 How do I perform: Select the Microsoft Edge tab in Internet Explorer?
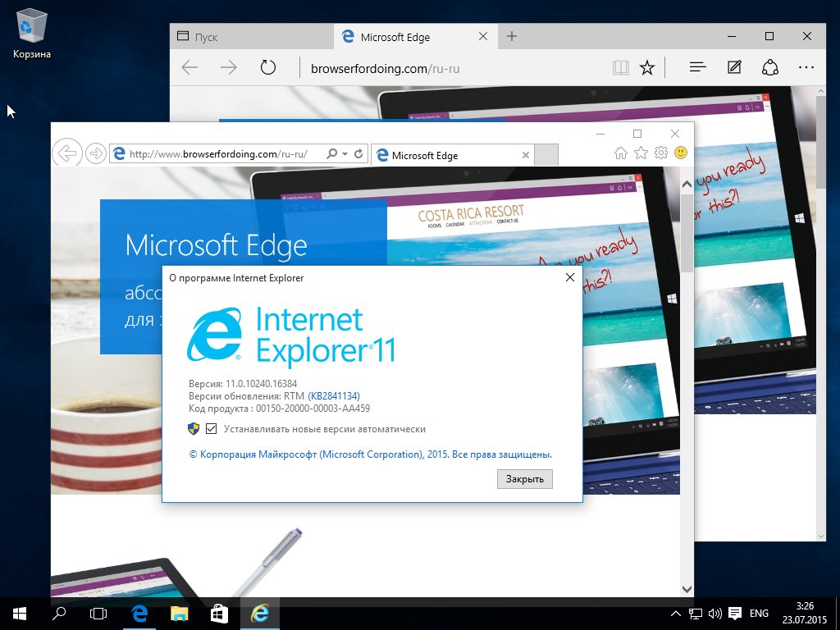pyautogui.click(x=452, y=155)
